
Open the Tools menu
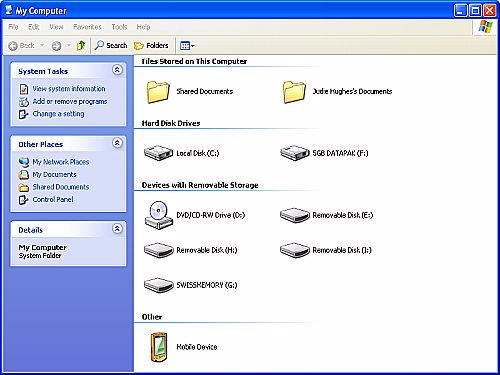tap(119, 27)
